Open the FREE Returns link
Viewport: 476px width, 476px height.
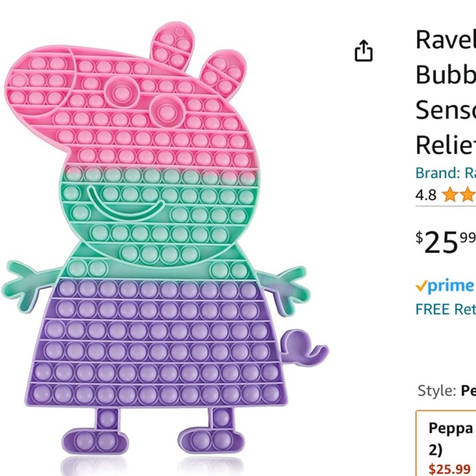pyautogui.click(x=446, y=309)
